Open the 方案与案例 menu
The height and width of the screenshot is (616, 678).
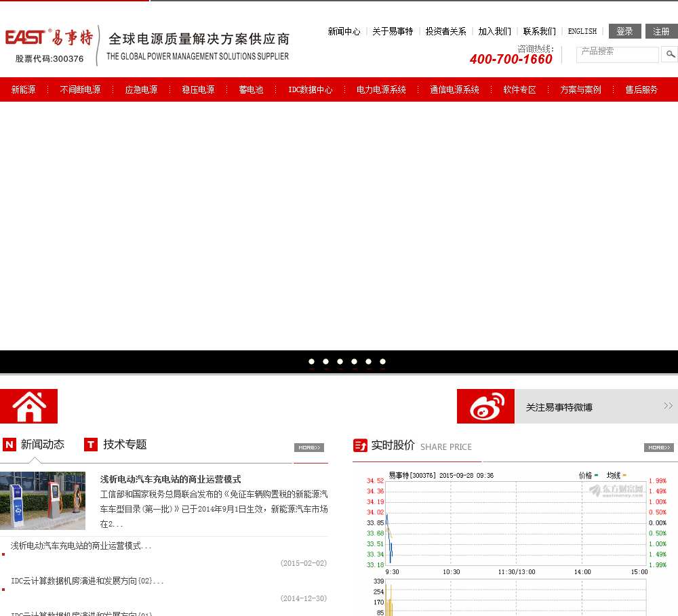[580, 89]
